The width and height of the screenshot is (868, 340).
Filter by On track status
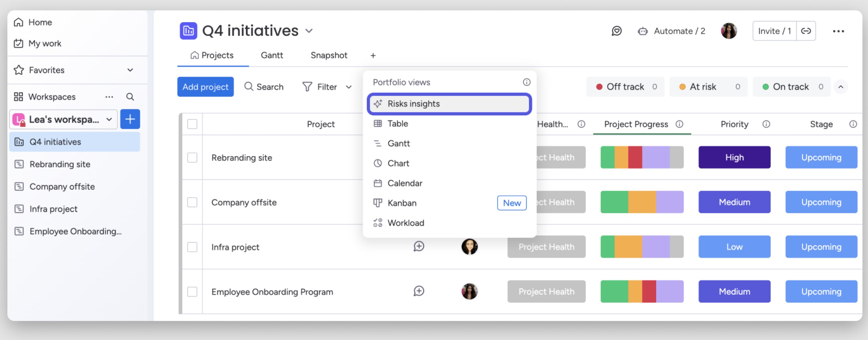point(791,87)
